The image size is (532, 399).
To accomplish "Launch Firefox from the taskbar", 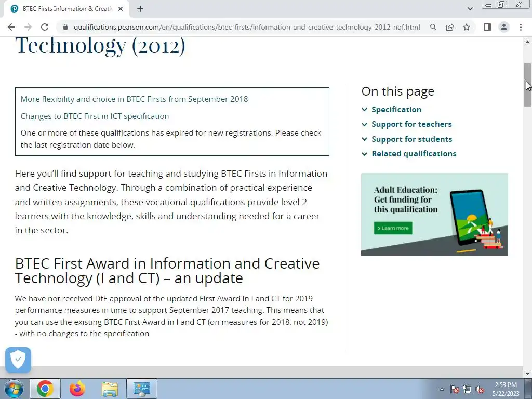I will tap(77, 389).
